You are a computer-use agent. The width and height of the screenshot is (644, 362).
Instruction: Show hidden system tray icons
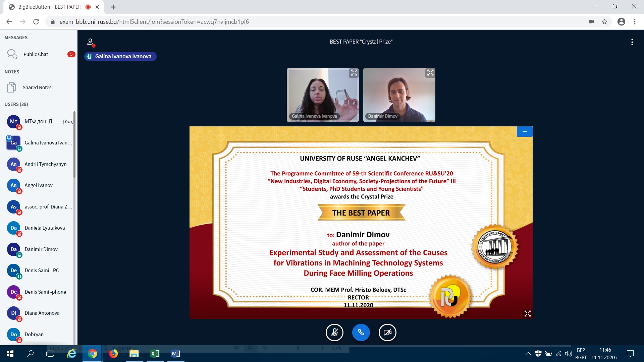[528, 354]
